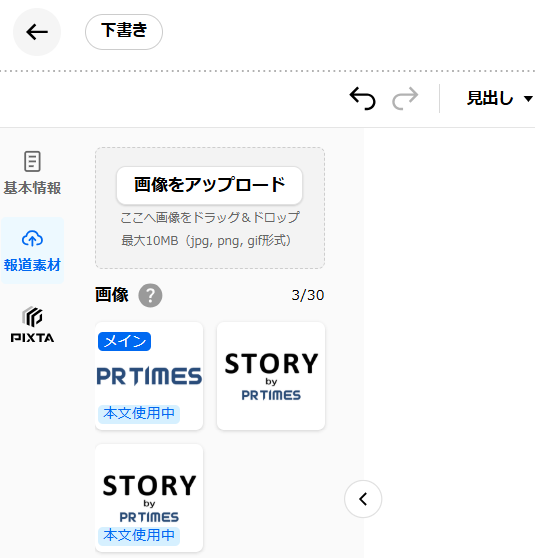Go back using the left arrow button

(x=37, y=32)
